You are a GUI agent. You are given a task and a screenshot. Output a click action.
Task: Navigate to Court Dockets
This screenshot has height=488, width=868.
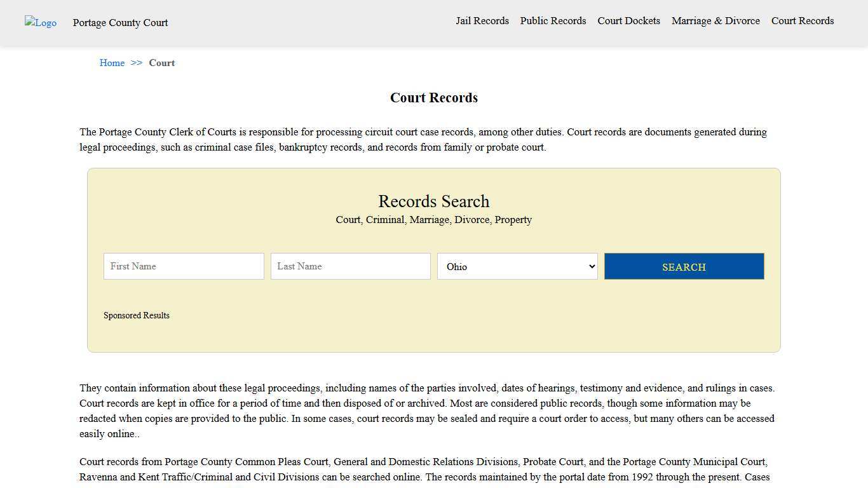click(x=628, y=21)
